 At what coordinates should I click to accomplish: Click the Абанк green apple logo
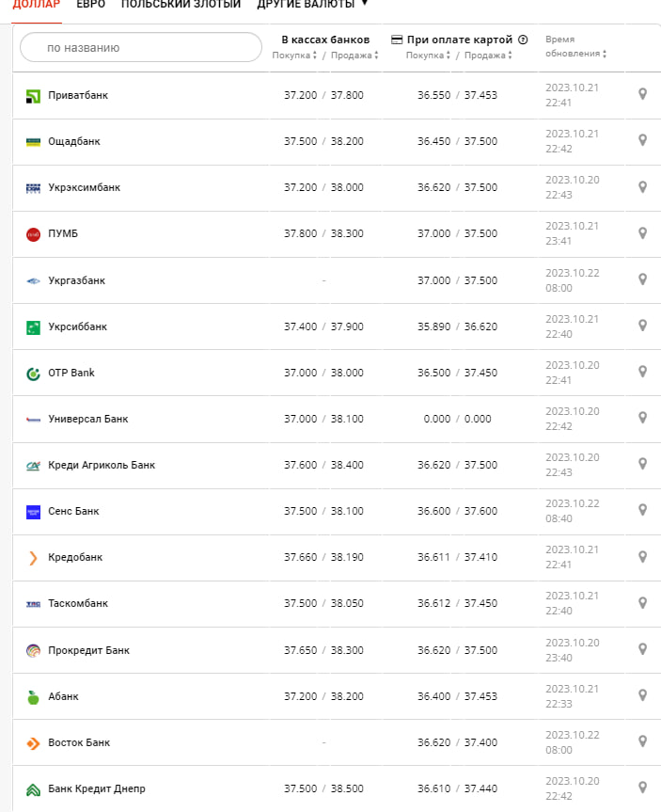click(33, 696)
